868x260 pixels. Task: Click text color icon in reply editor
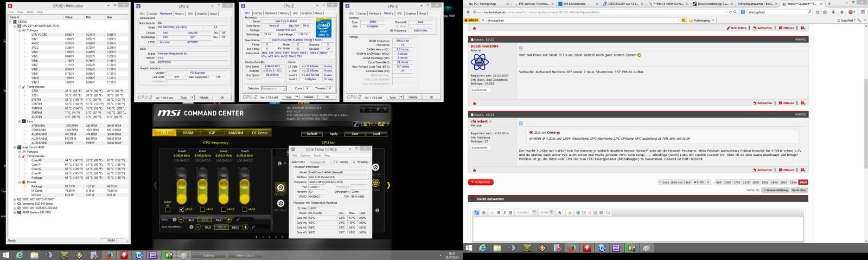[560, 212]
